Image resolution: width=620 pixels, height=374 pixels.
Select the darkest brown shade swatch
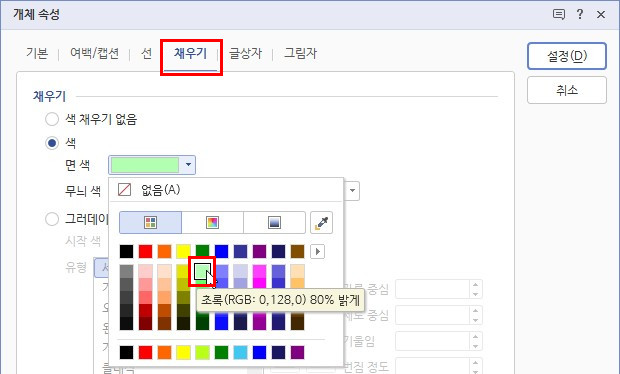pyautogui.click(x=297, y=323)
